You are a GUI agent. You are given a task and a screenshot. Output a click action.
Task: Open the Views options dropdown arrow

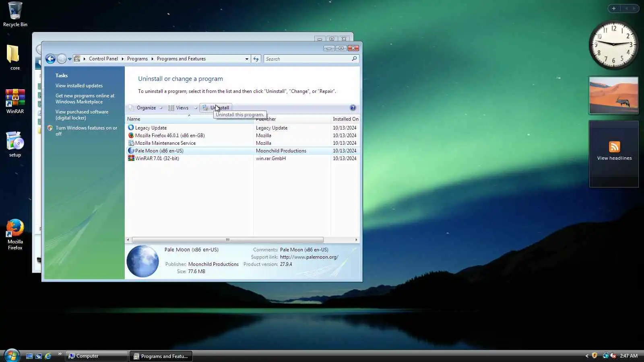(x=196, y=108)
